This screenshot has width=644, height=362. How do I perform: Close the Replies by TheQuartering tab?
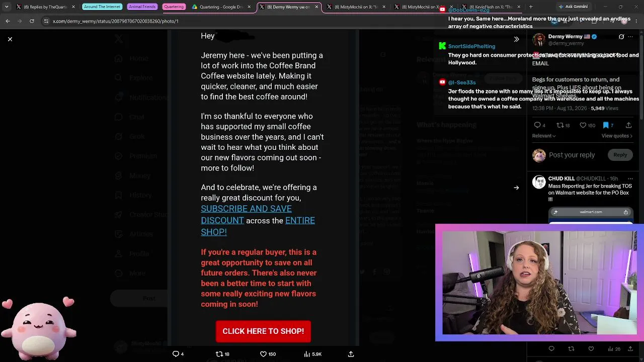tap(73, 7)
